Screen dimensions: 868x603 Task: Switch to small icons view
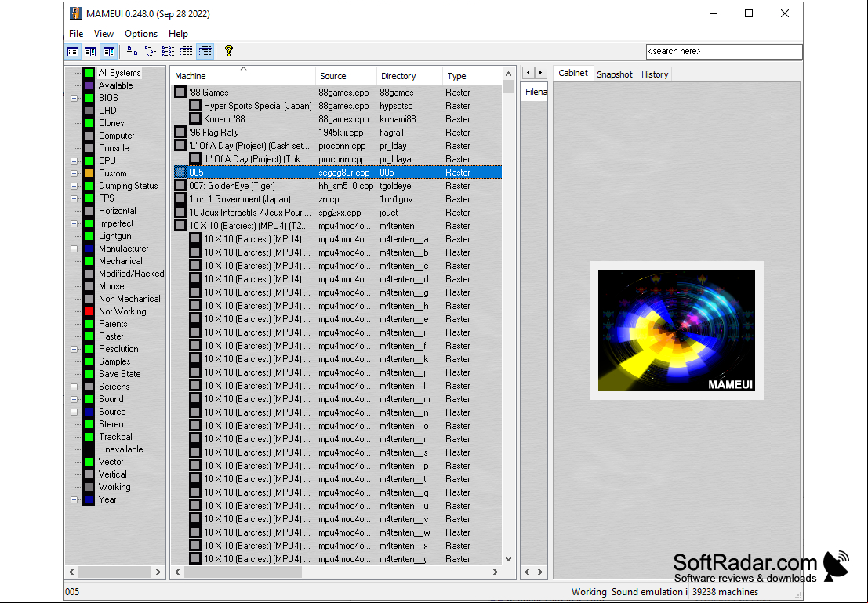150,52
